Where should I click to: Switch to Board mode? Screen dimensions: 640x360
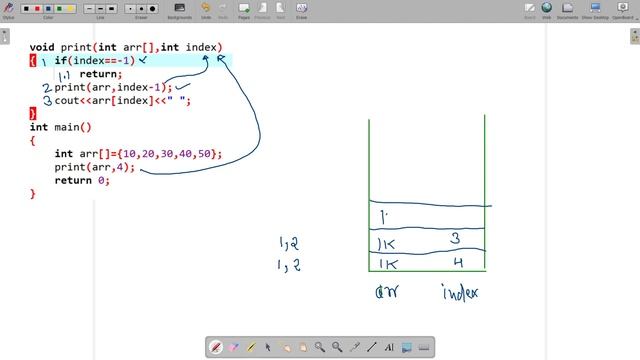pyautogui.click(x=530, y=10)
